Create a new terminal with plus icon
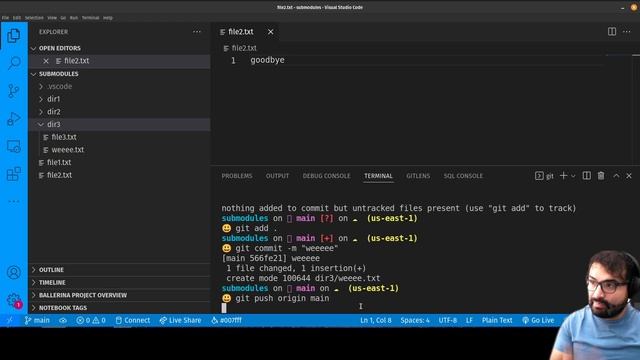The width and height of the screenshot is (640, 360). click(x=563, y=176)
